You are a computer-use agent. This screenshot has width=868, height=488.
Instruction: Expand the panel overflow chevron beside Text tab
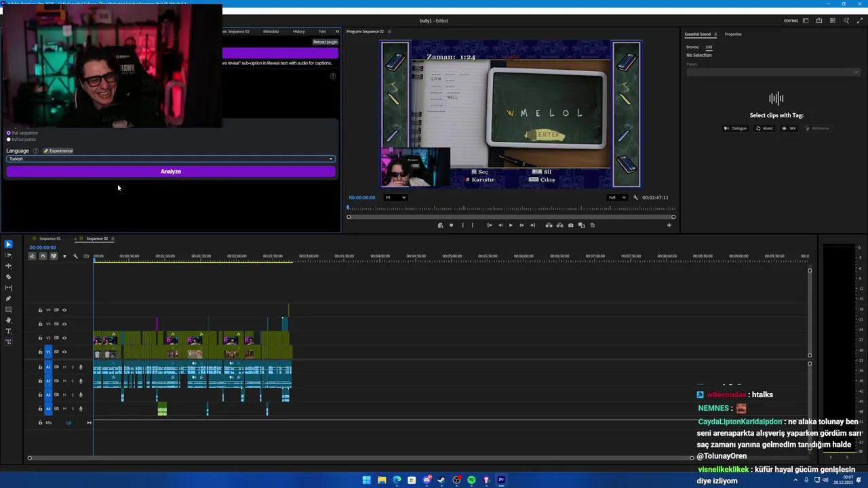pos(337,31)
